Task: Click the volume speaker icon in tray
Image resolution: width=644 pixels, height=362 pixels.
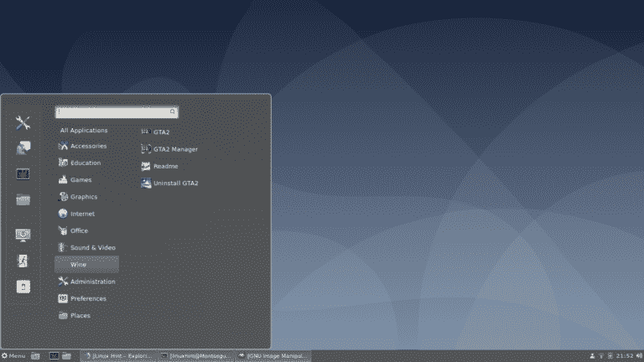Action: 639,356
